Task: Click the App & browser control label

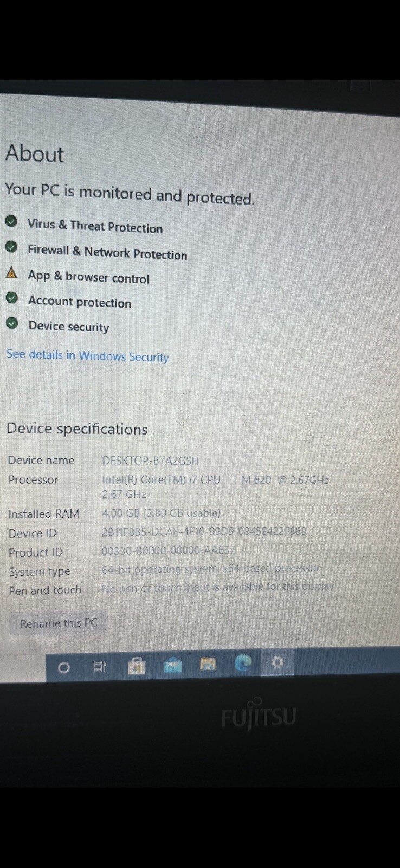Action: coord(88,277)
